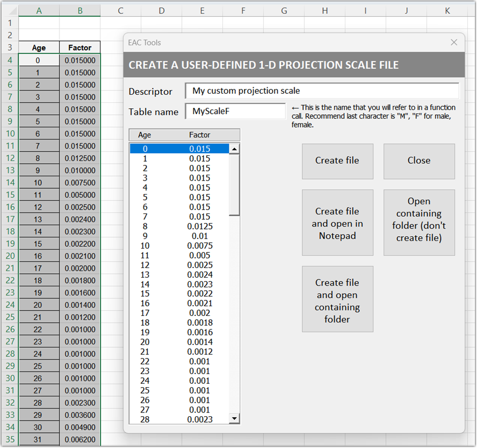477x448 pixels.
Task: Select list row age 15 factor 0.0022
Action: point(179,294)
